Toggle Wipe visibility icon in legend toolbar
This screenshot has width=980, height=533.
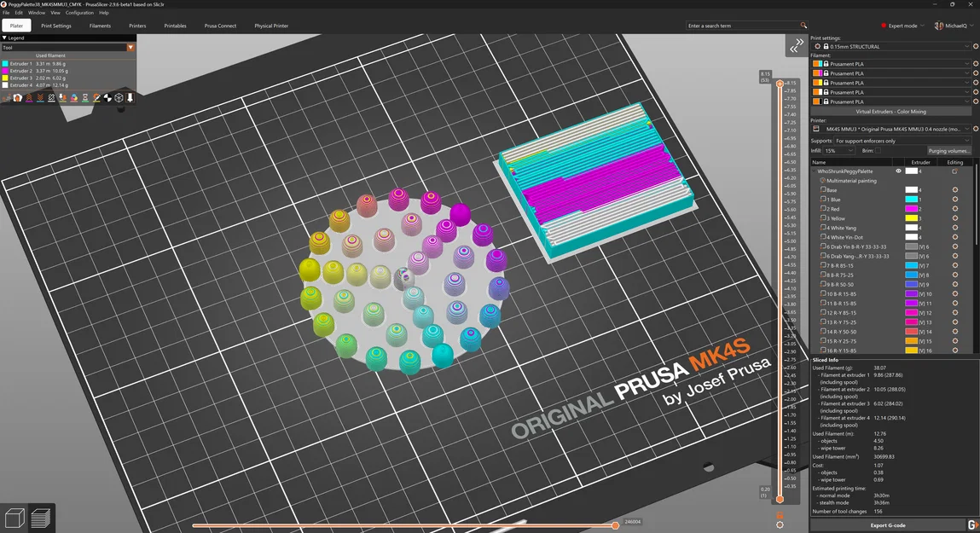[x=18, y=98]
